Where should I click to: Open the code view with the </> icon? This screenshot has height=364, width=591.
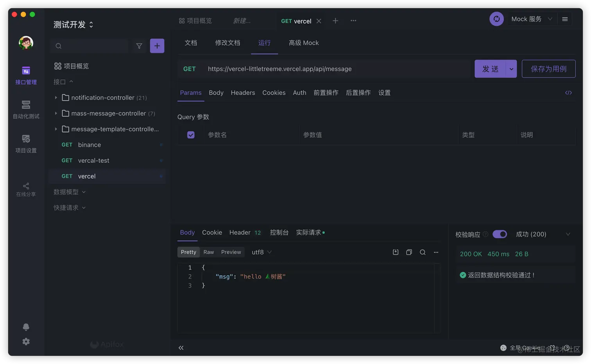pyautogui.click(x=568, y=93)
